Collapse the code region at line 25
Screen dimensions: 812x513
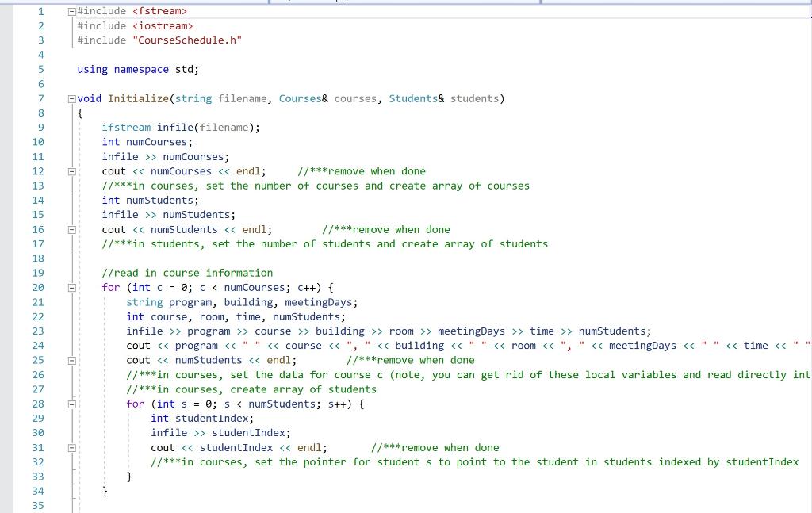[71, 360]
